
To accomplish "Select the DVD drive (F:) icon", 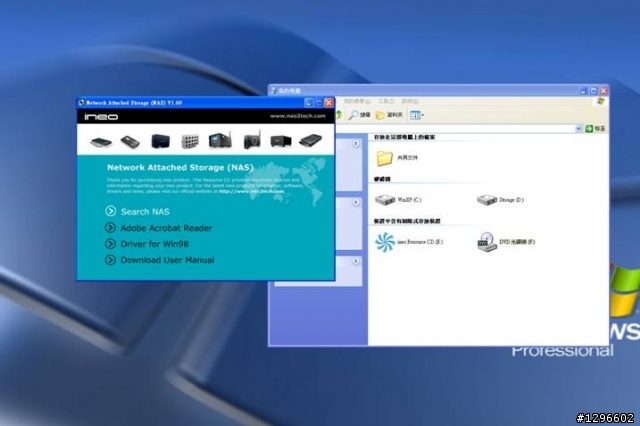I will point(487,242).
